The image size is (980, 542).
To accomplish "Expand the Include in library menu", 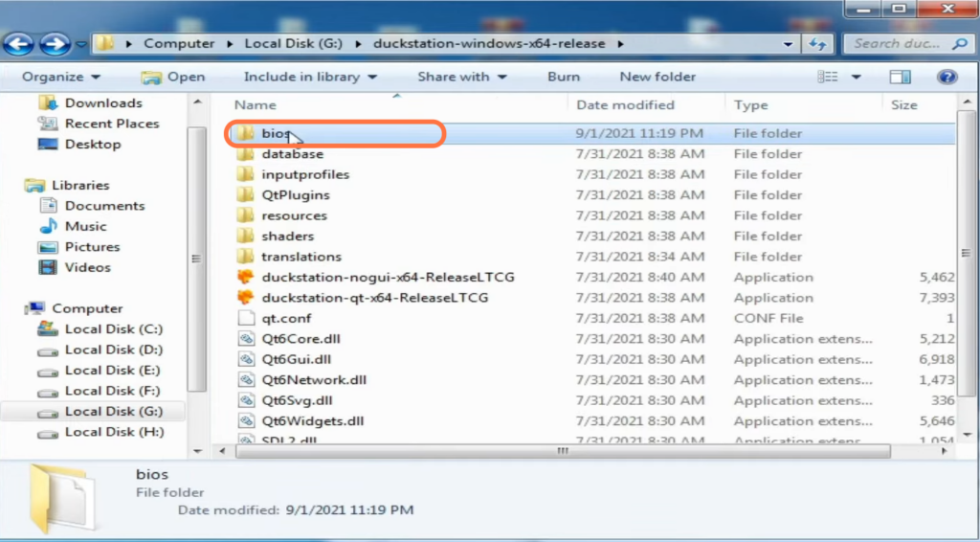I will (310, 77).
